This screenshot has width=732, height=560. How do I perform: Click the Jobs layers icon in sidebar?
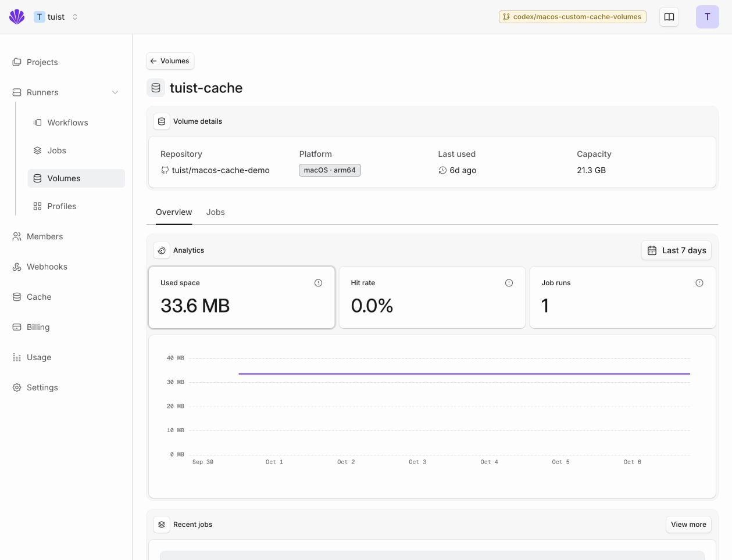pyautogui.click(x=38, y=150)
